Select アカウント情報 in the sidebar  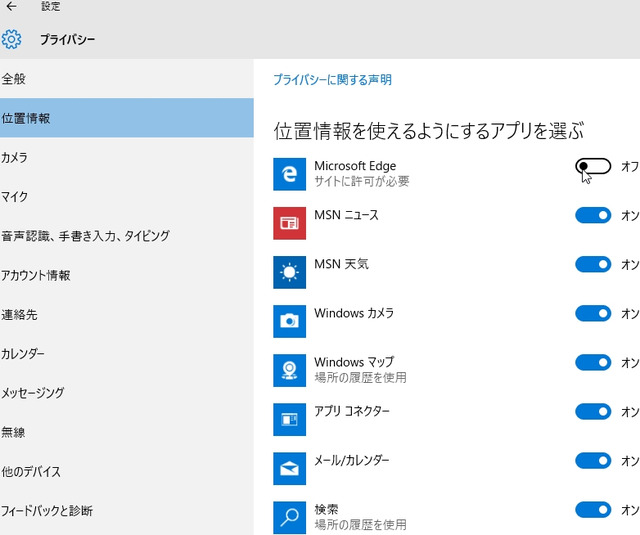click(127, 275)
